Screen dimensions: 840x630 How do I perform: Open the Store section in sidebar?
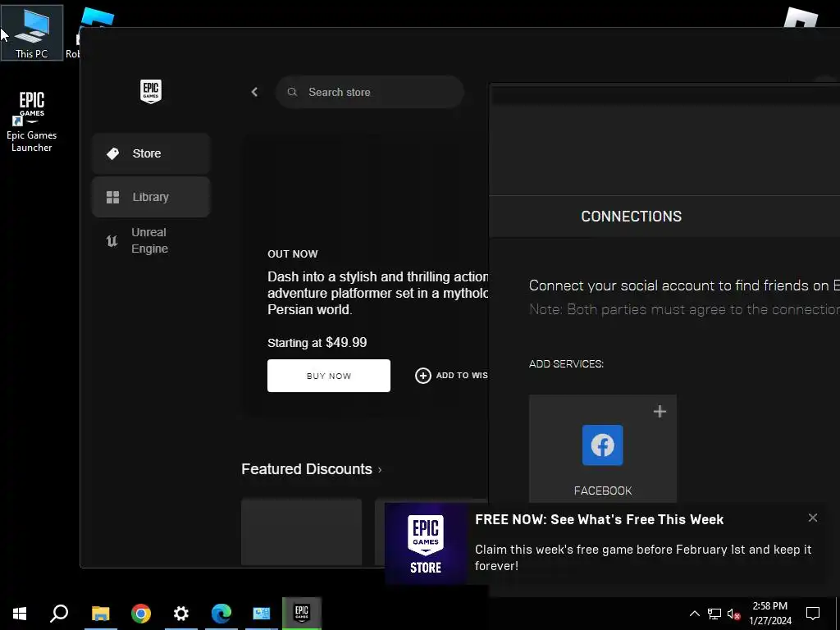[x=151, y=153]
